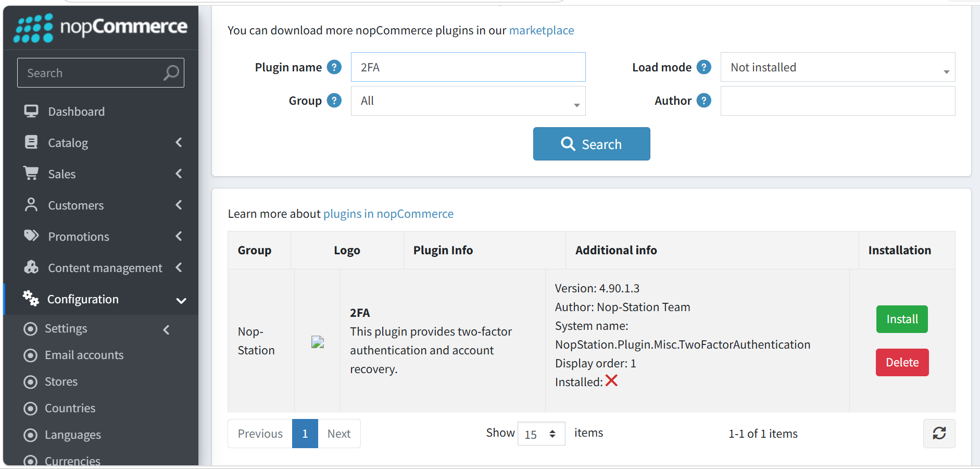
Task: Click the Content management cubes icon
Action: point(31,267)
